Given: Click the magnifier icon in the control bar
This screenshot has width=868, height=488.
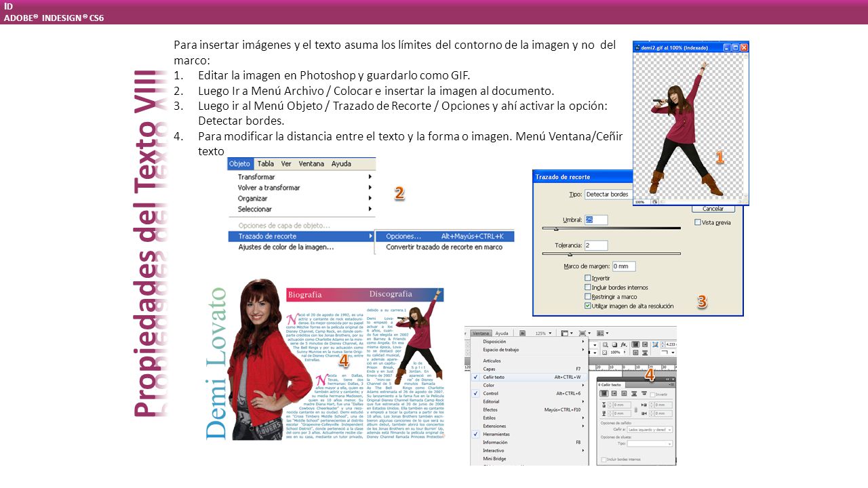Looking at the screenshot, I should pos(606,344).
